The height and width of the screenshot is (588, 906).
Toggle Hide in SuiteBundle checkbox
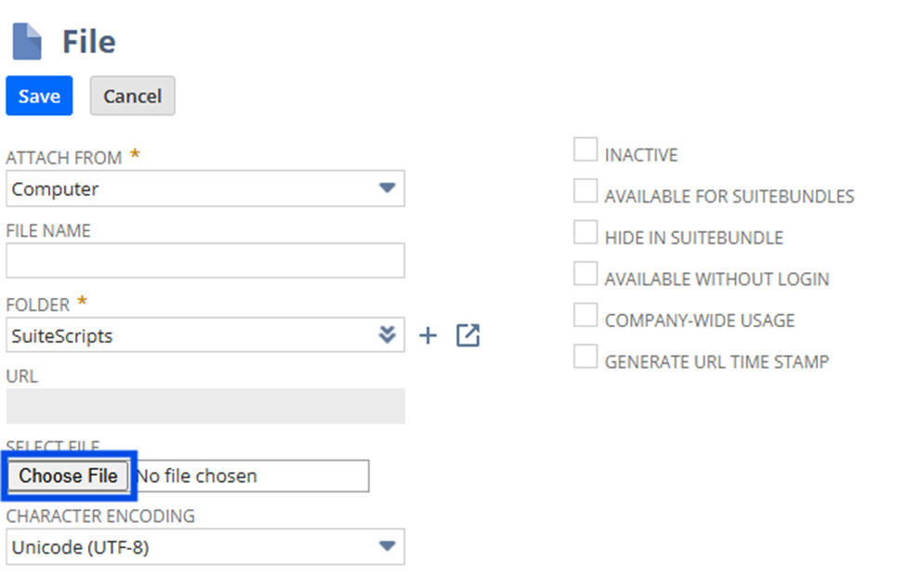point(585,232)
